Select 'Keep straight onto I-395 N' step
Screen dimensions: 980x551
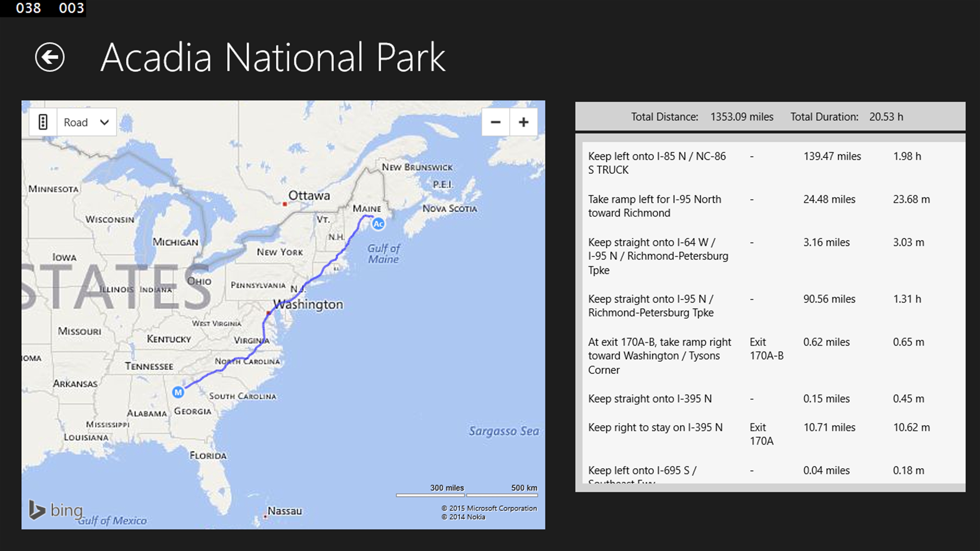(x=649, y=398)
